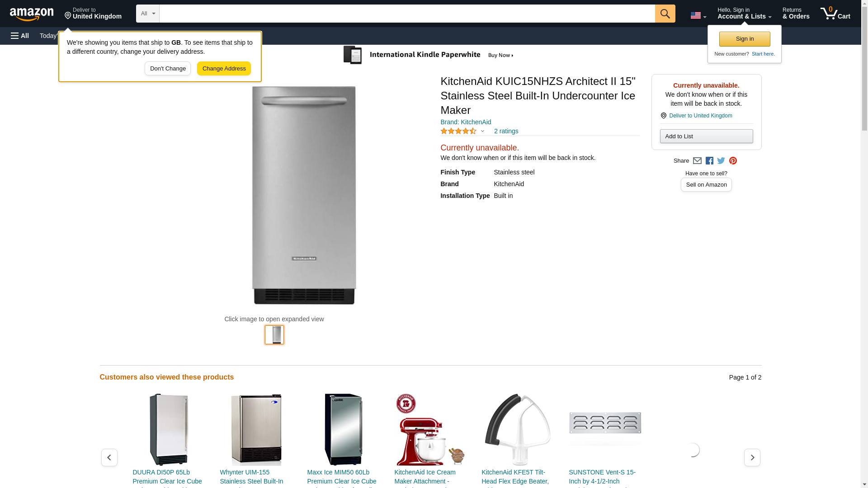868x488 pixels.
Task: Click the Add to List button
Action: point(706,136)
